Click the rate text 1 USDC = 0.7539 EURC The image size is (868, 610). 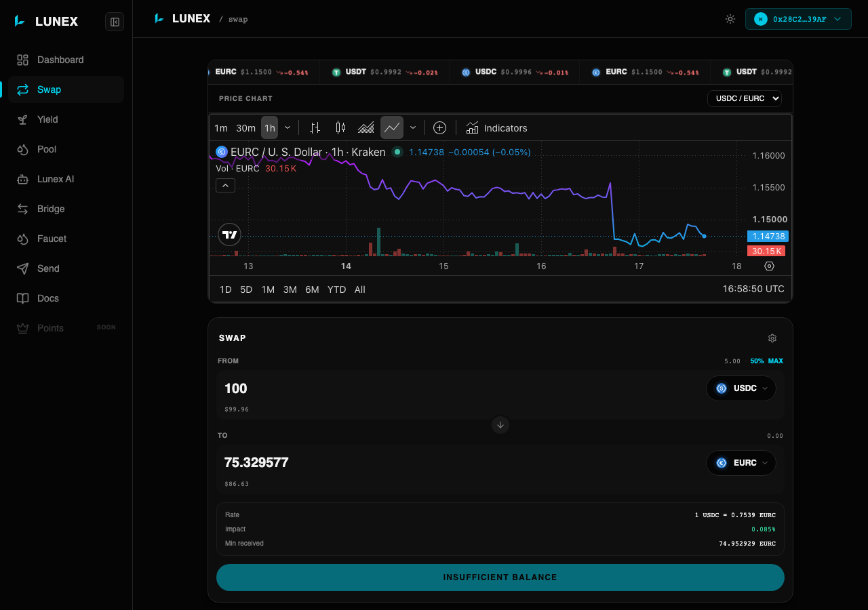735,515
